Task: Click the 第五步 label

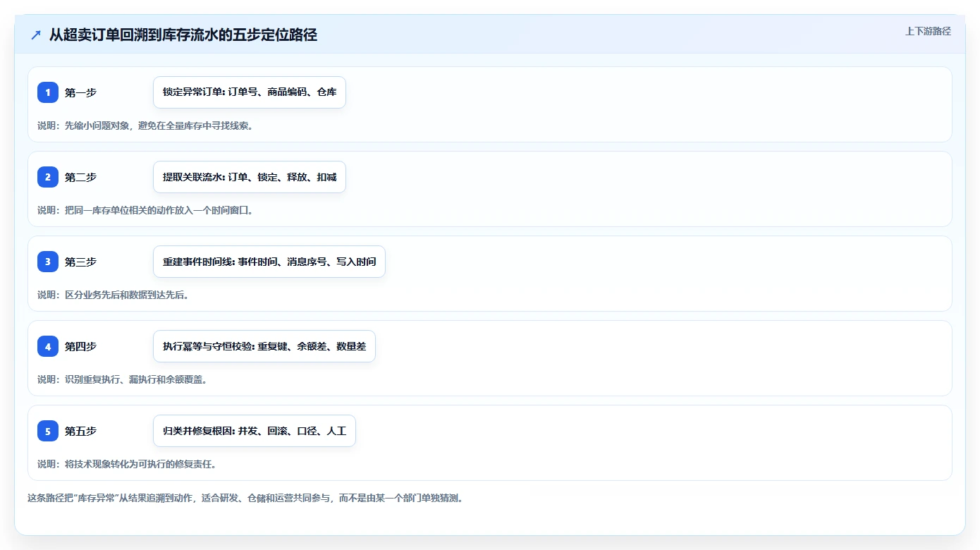Action: pos(80,431)
